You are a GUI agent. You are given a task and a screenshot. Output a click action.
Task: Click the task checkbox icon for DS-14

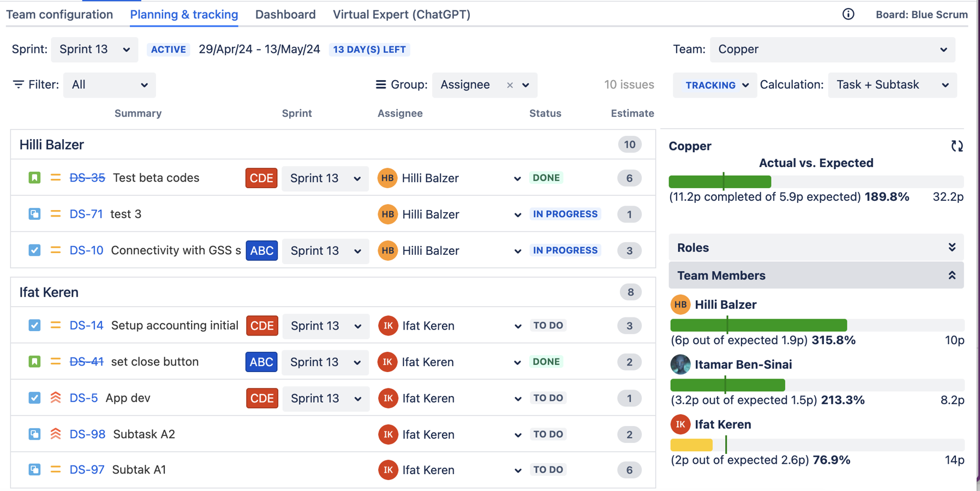click(34, 326)
